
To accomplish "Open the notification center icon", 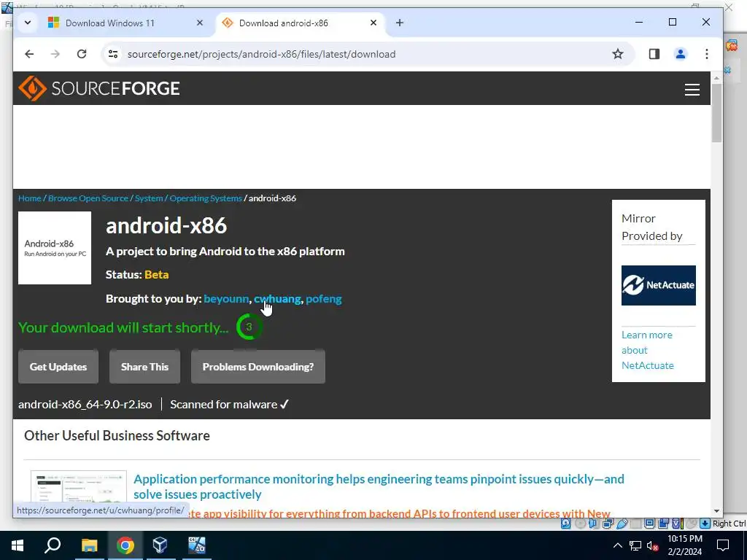I will 723,545.
